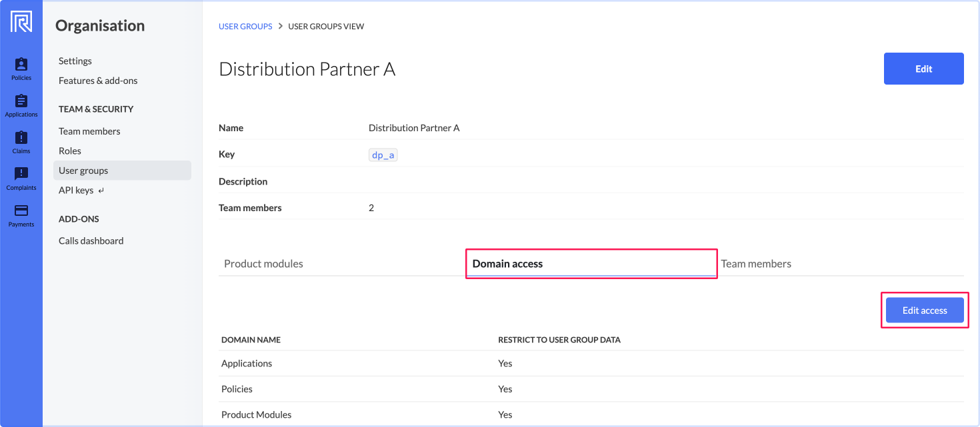The image size is (980, 427).
Task: Click Yes value in Applications row
Action: tap(505, 364)
